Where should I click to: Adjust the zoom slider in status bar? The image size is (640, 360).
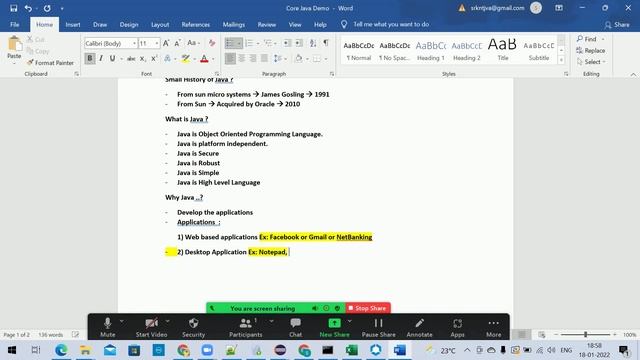click(585, 334)
